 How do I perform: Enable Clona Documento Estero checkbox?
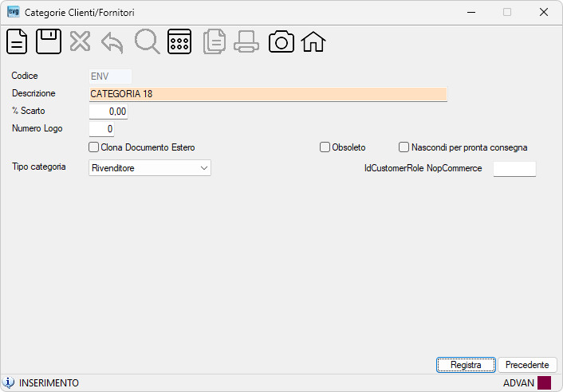tap(93, 147)
